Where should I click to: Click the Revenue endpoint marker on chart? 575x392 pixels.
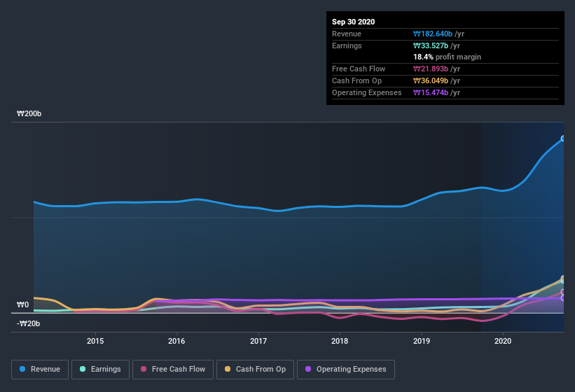click(x=563, y=139)
